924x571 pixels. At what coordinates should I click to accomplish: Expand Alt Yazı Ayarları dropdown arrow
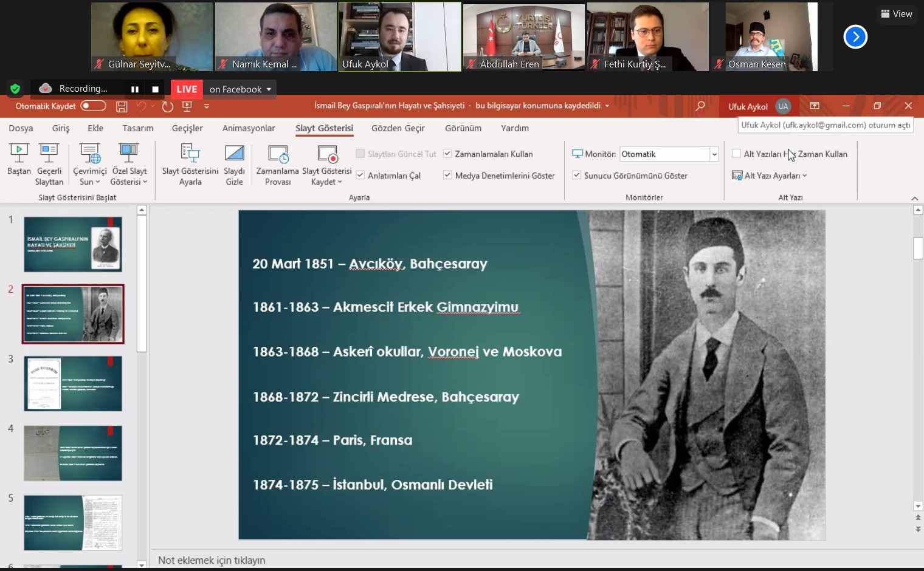(804, 176)
